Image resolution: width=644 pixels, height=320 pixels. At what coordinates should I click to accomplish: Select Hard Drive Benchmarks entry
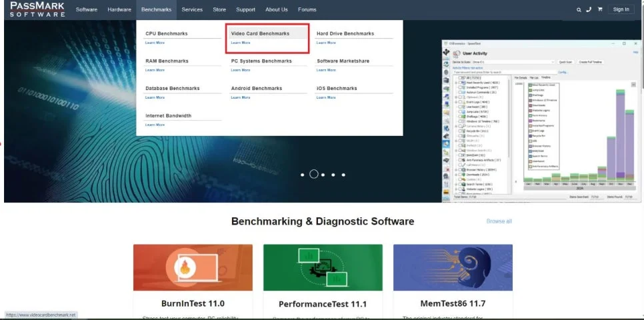click(345, 34)
